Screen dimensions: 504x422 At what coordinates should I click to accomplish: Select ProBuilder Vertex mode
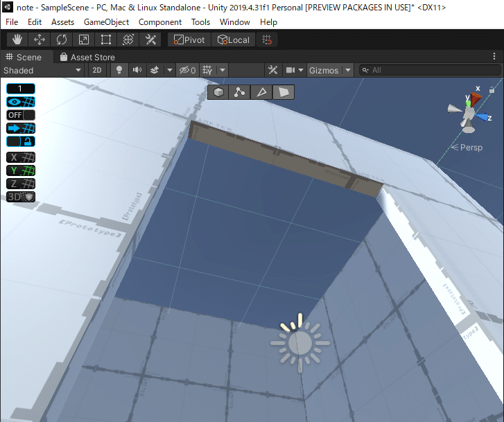[240, 93]
